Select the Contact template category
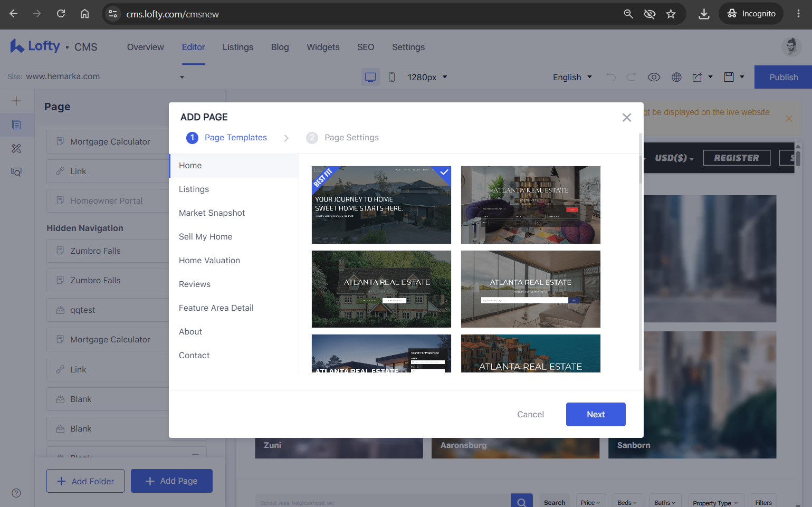 pyautogui.click(x=234, y=356)
